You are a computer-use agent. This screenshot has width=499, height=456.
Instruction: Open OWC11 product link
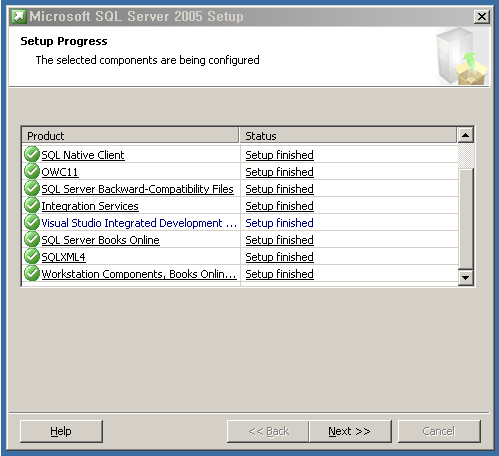[x=60, y=172]
